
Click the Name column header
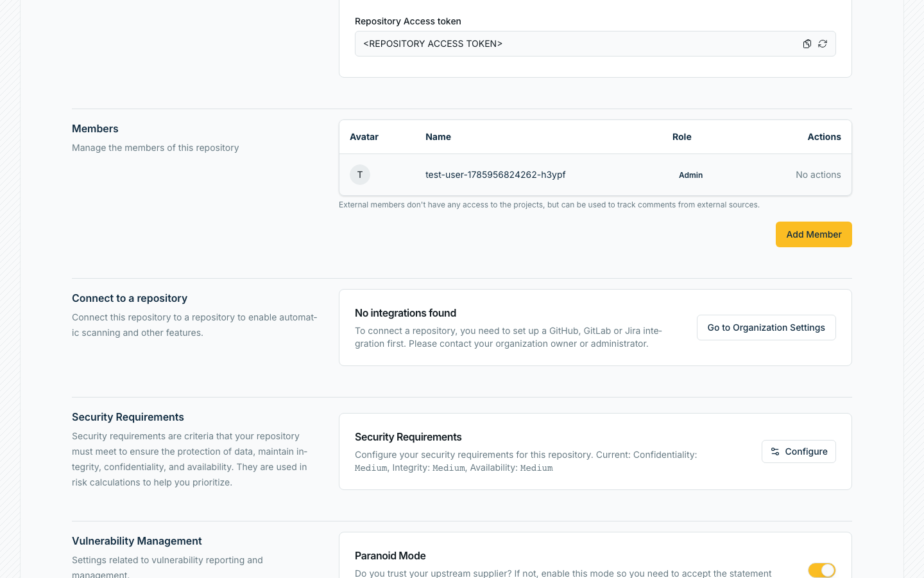coord(438,137)
